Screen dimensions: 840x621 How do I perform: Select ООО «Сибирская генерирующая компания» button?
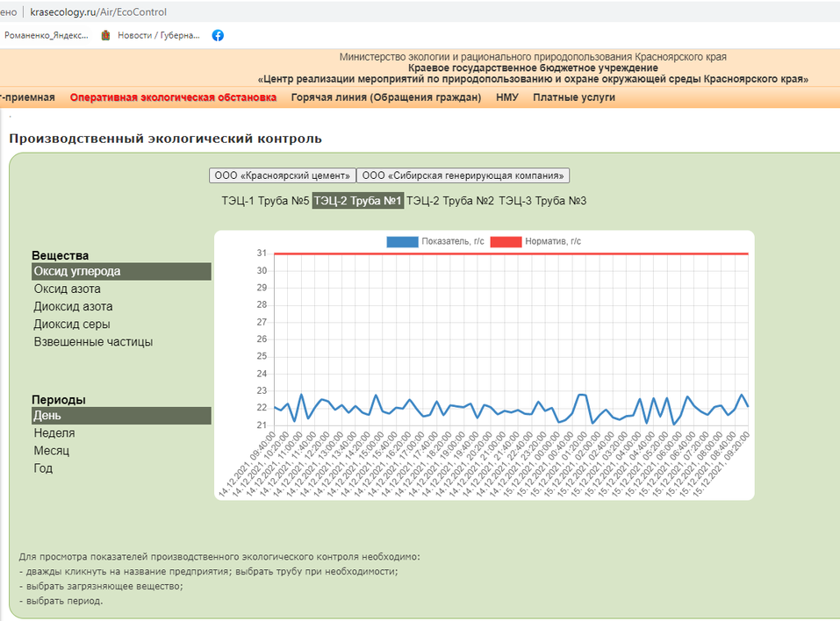(463, 175)
